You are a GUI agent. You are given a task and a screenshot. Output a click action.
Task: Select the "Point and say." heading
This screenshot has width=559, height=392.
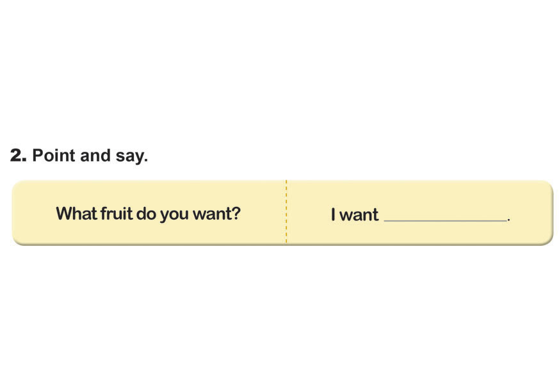[x=90, y=156]
